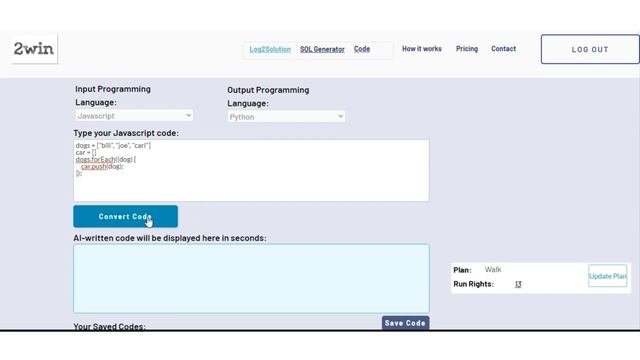
Task: Click the AI-written code output box
Action: [x=251, y=279]
